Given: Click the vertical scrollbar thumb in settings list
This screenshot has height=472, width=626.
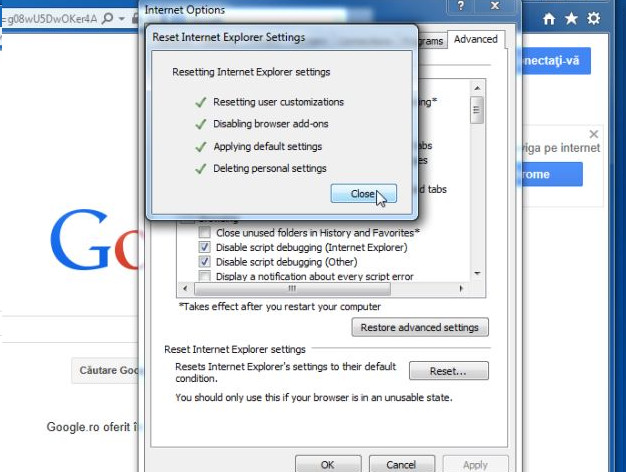Looking at the screenshot, I should (477, 110).
